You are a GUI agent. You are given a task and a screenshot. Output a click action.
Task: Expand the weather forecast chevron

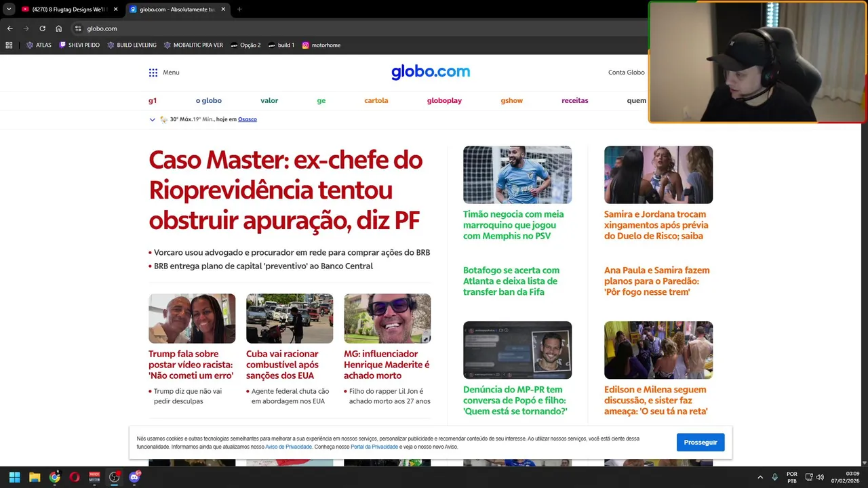point(152,119)
